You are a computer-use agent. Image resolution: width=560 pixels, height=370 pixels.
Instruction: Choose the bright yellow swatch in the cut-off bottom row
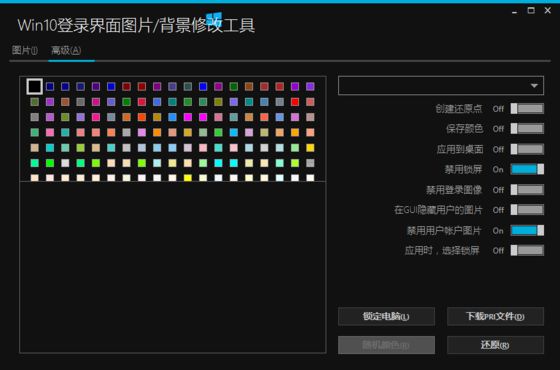pyautogui.click(x=188, y=178)
